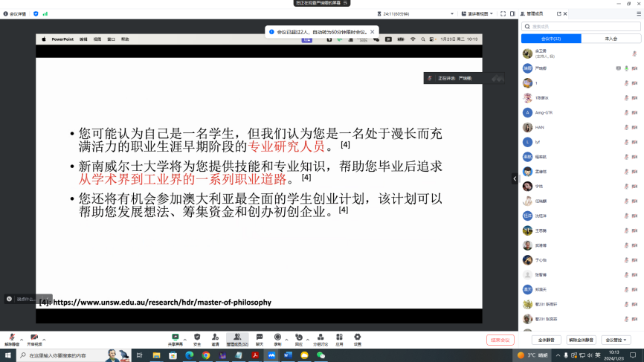Click the unmute microphone icon (解除静音)

[11, 338]
